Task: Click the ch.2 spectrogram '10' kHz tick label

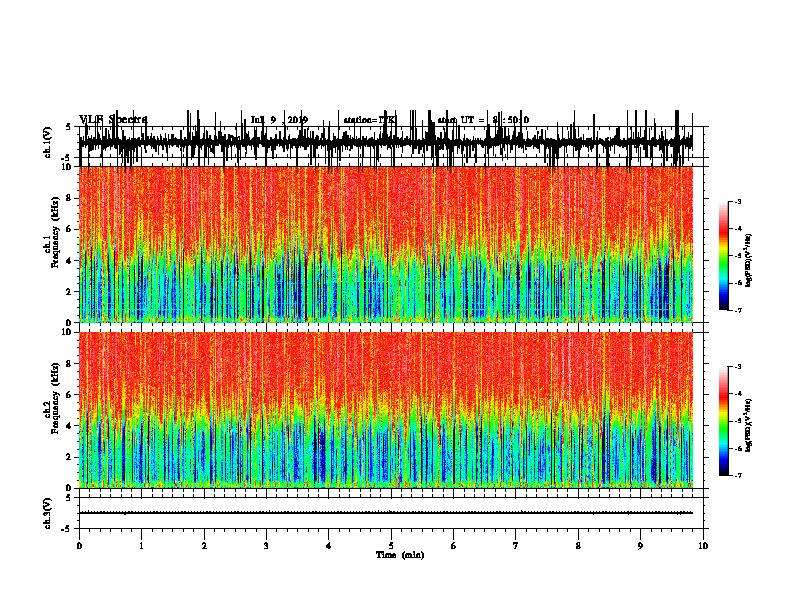Action: pyautogui.click(x=68, y=332)
